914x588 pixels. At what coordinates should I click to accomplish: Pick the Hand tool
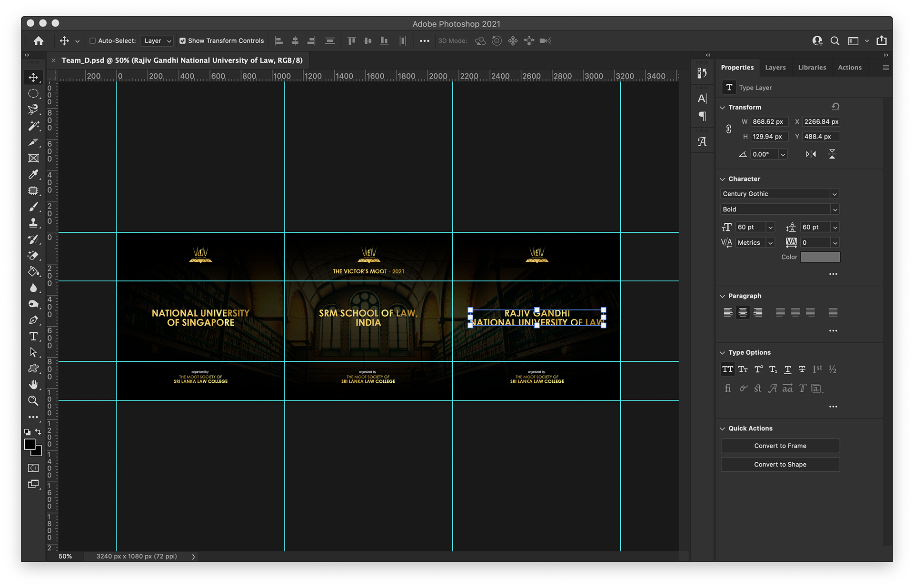[x=33, y=384]
